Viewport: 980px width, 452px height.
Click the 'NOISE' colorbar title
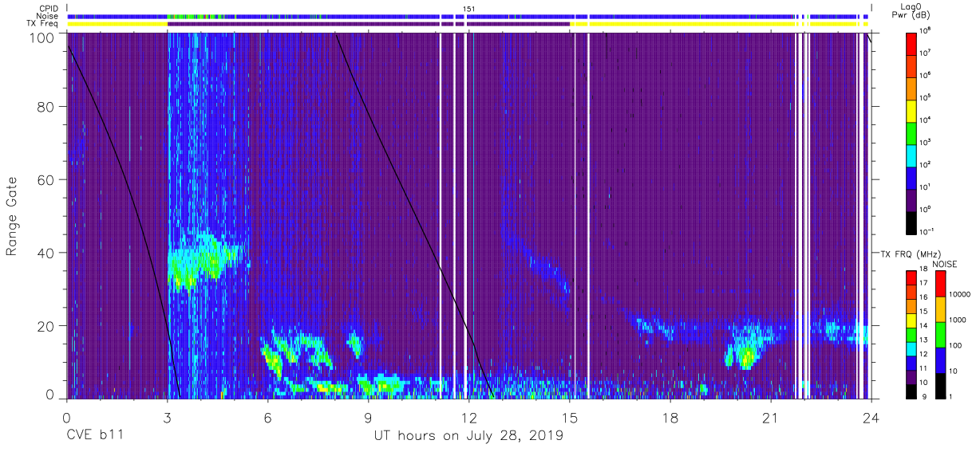point(943,264)
